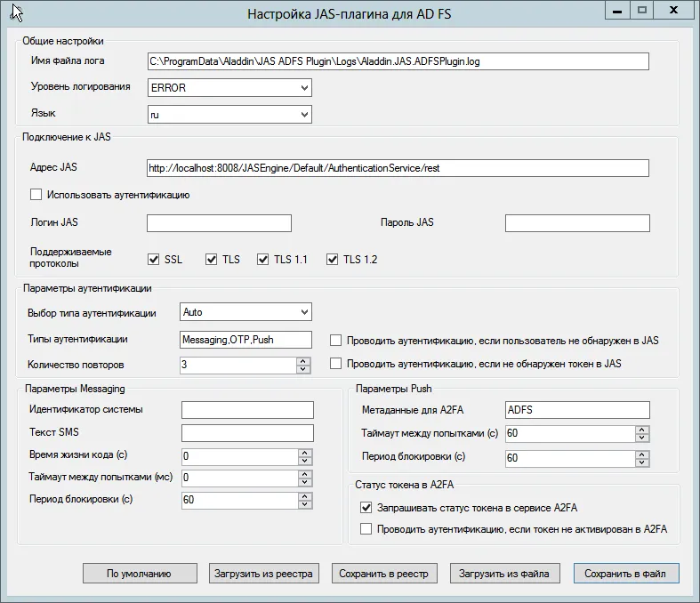Uncheck the TLS 1.1 protocol checkbox
This screenshot has height=603, width=700.
point(262,260)
